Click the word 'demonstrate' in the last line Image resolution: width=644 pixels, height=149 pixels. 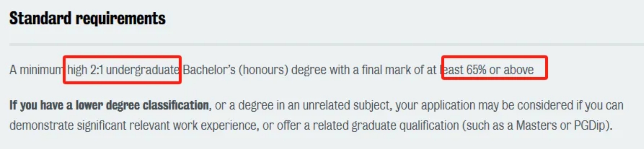pyautogui.click(x=41, y=126)
